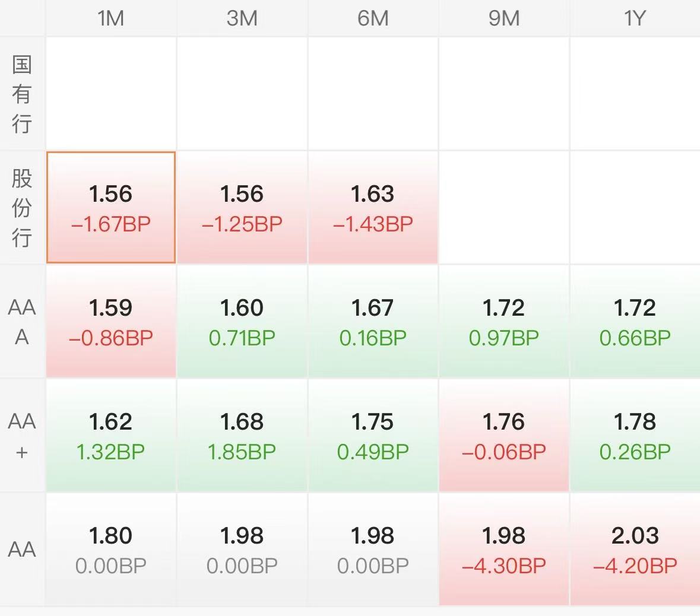Select the 股份行 row label
700x616 pixels.
(x=22, y=208)
